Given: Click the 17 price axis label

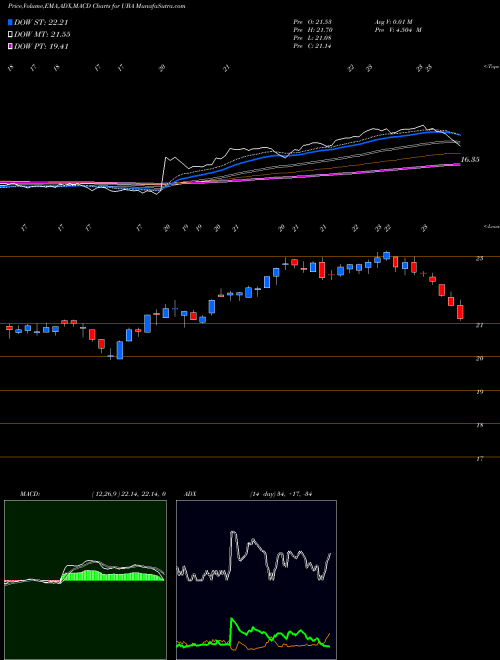Looking at the screenshot, I should [x=479, y=459].
